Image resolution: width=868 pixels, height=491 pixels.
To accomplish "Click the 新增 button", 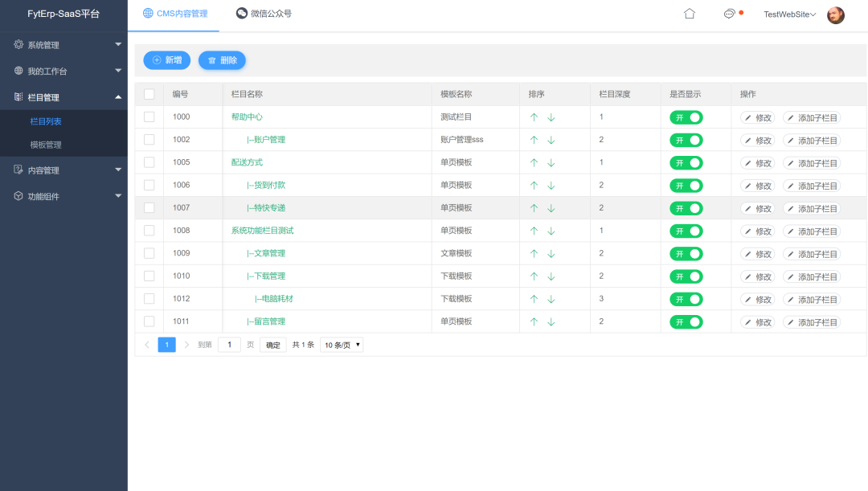I will [x=167, y=60].
